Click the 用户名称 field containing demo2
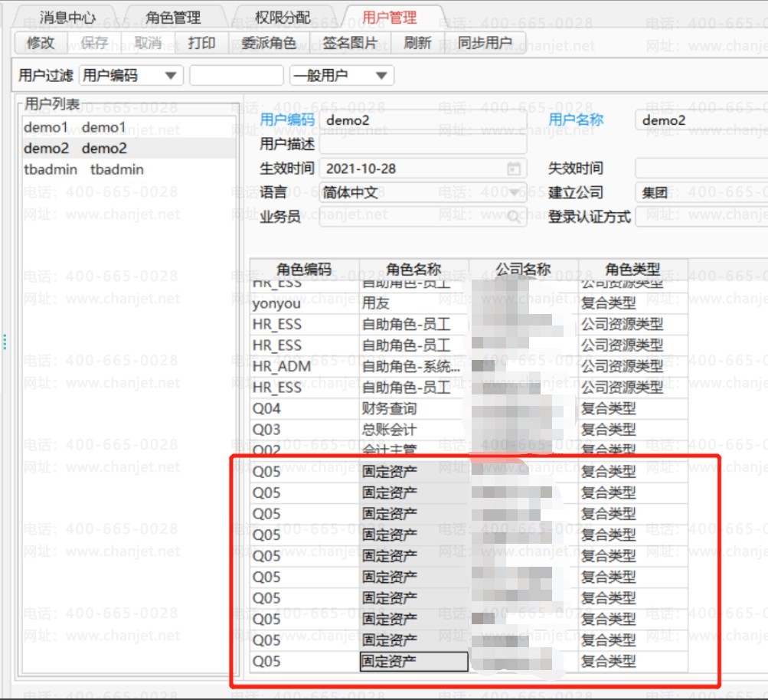 (701, 120)
